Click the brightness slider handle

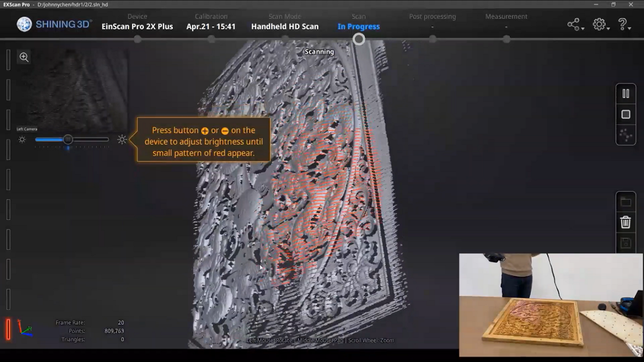[x=68, y=139]
